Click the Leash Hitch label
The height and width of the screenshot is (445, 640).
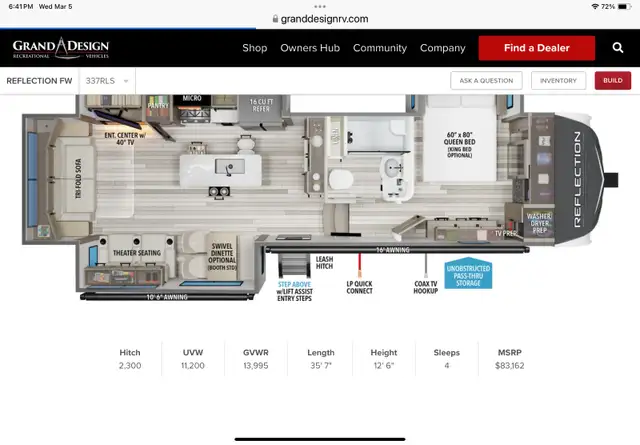(x=324, y=263)
